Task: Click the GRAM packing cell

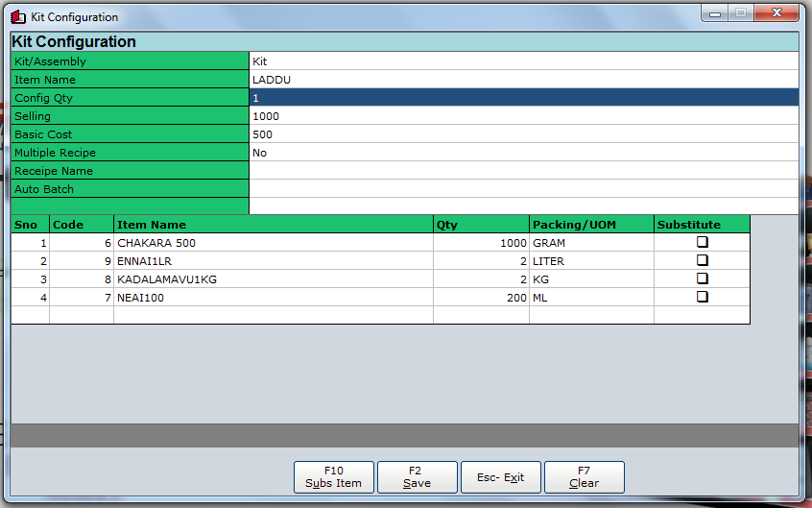Action: tap(591, 243)
